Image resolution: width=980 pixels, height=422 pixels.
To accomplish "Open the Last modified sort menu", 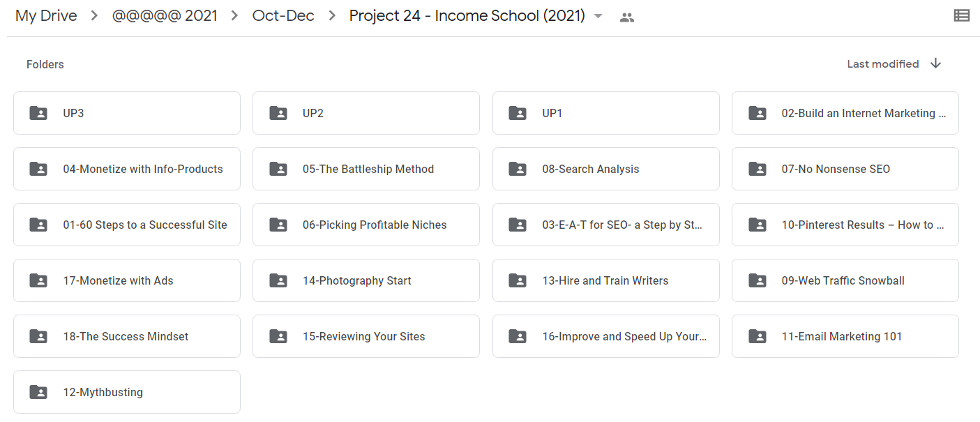I will click(x=882, y=64).
